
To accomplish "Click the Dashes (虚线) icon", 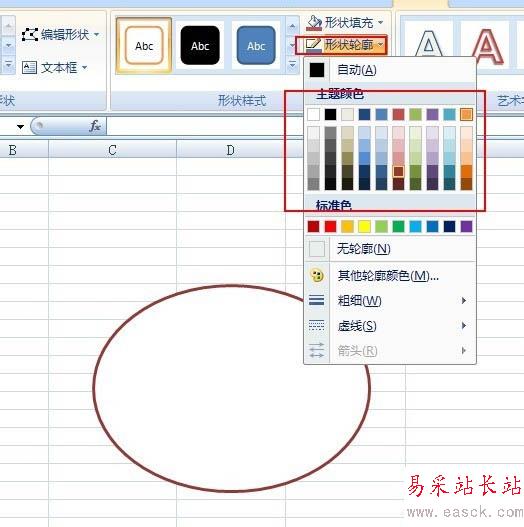I will click(x=316, y=325).
